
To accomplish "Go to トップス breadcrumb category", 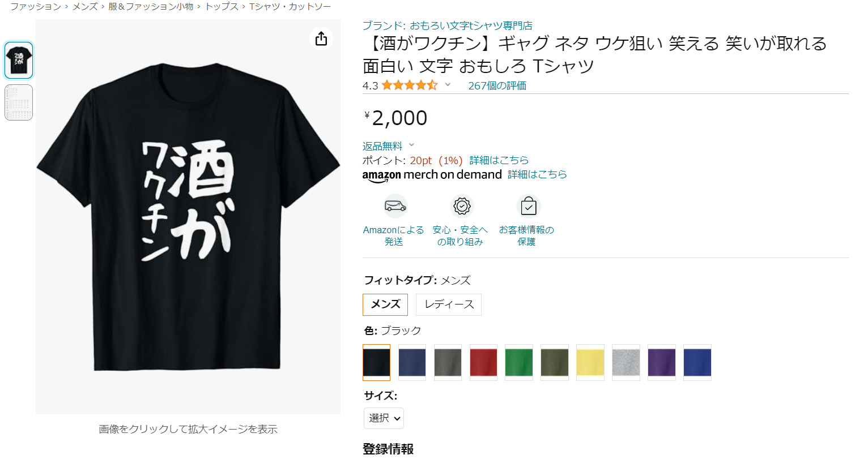I will pos(222,7).
